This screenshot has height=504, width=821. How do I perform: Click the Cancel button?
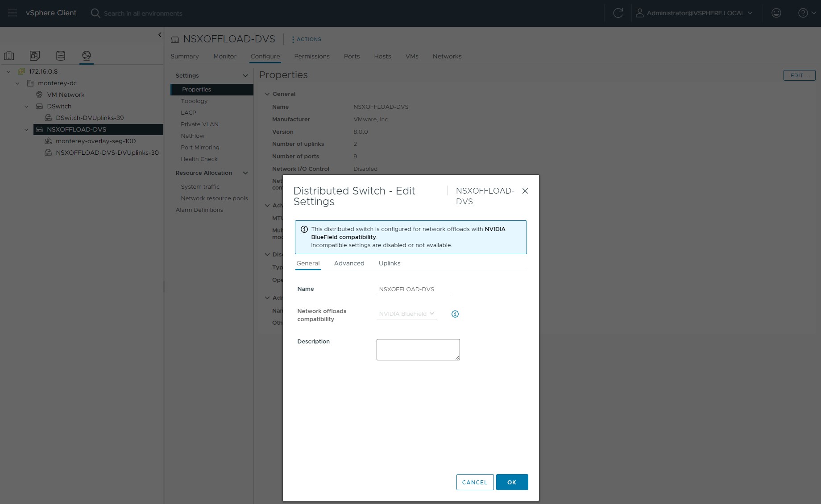point(475,482)
